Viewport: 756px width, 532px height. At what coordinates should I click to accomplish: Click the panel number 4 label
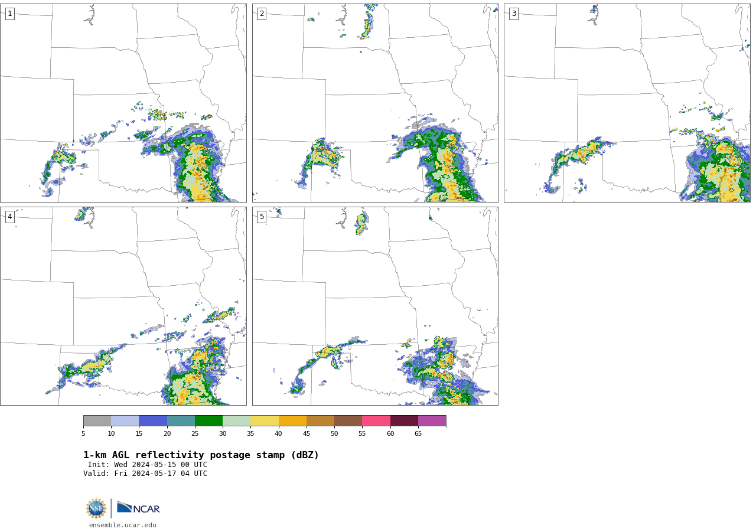(9, 217)
